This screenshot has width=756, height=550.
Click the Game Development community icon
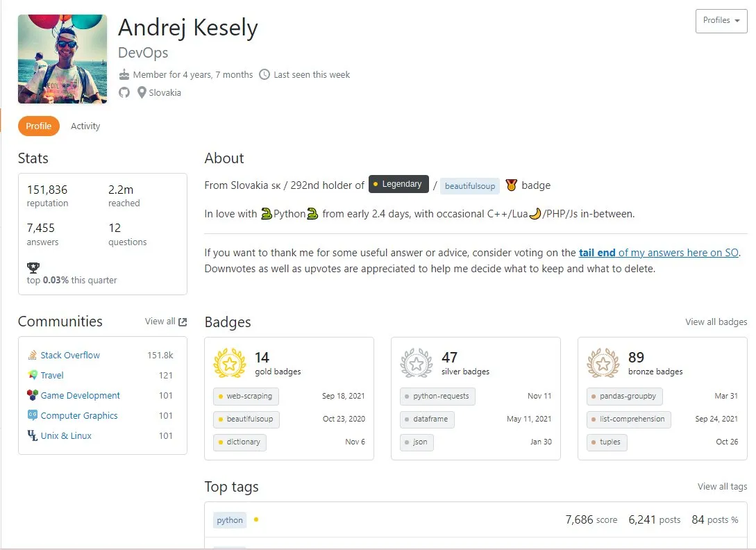[33, 395]
